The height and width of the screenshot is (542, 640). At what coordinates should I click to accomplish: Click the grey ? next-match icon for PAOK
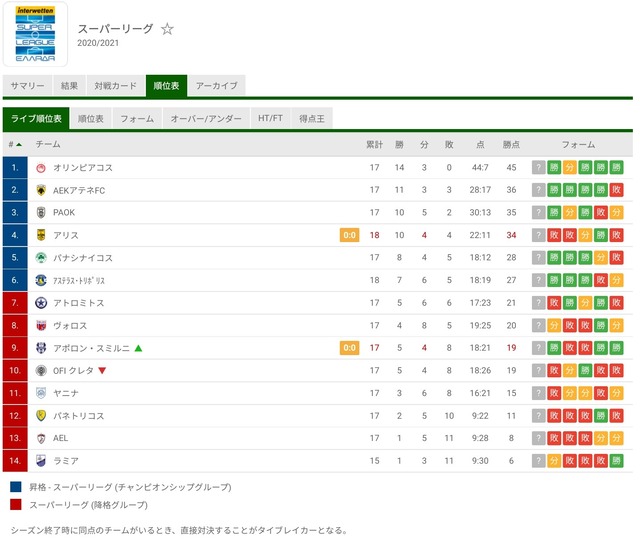538,213
